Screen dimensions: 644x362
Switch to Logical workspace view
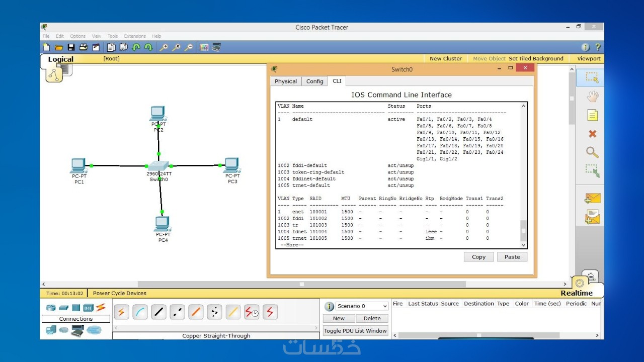(60, 59)
